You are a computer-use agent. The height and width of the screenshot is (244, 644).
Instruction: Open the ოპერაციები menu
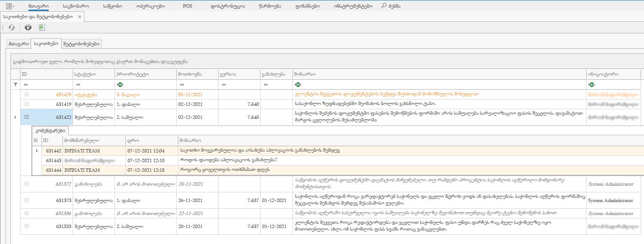[x=151, y=6]
